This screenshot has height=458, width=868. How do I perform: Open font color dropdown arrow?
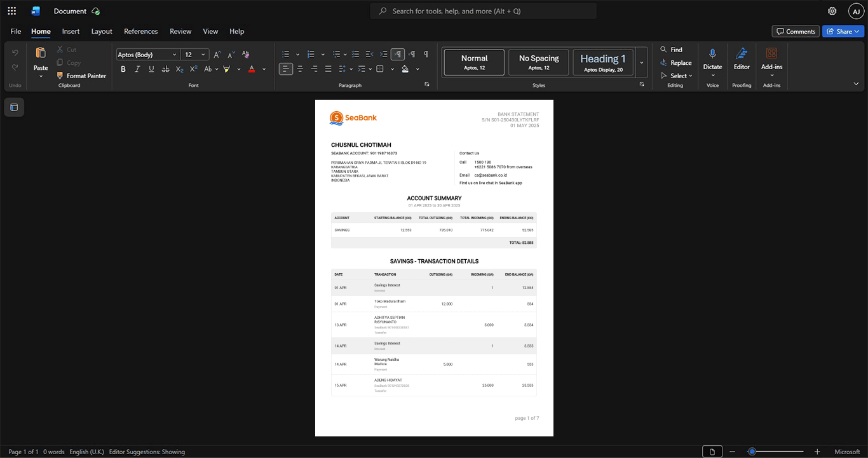coord(264,69)
